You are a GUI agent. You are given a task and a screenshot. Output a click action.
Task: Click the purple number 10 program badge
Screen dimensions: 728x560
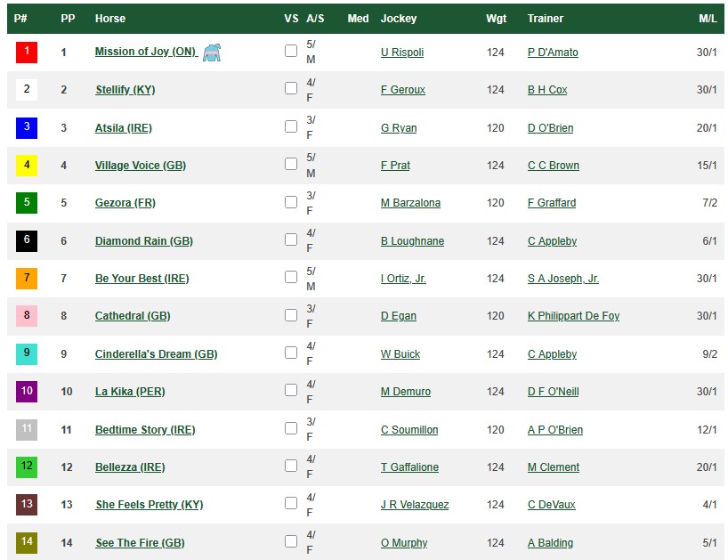tap(27, 392)
